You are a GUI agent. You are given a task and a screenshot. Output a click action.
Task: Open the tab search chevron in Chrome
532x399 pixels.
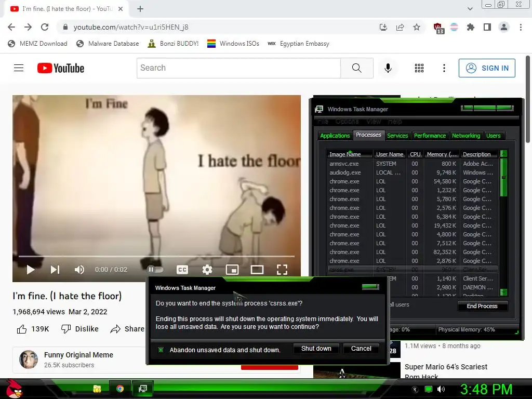(x=470, y=9)
